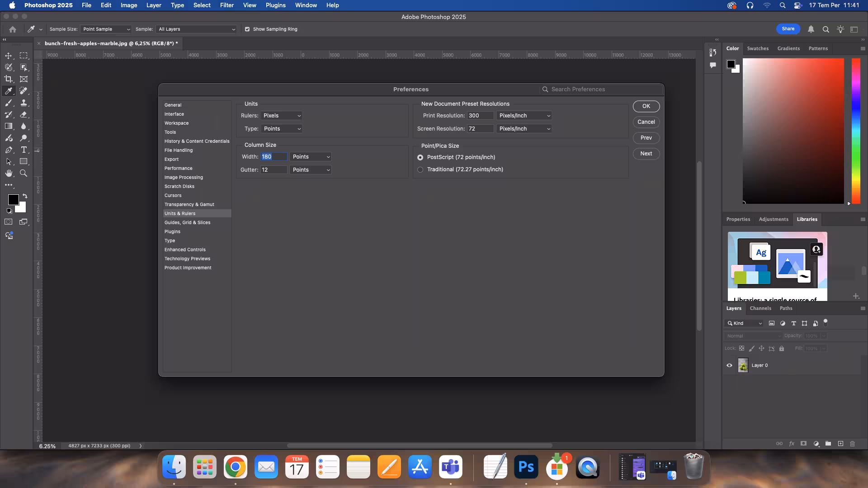Switch to the Channels tab
The width and height of the screenshot is (868, 488).
[x=760, y=308]
